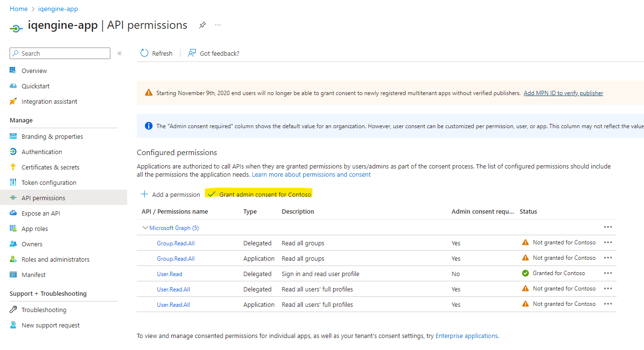Open Add MPN ID to verify publisher link
This screenshot has width=644, height=350.
click(563, 93)
